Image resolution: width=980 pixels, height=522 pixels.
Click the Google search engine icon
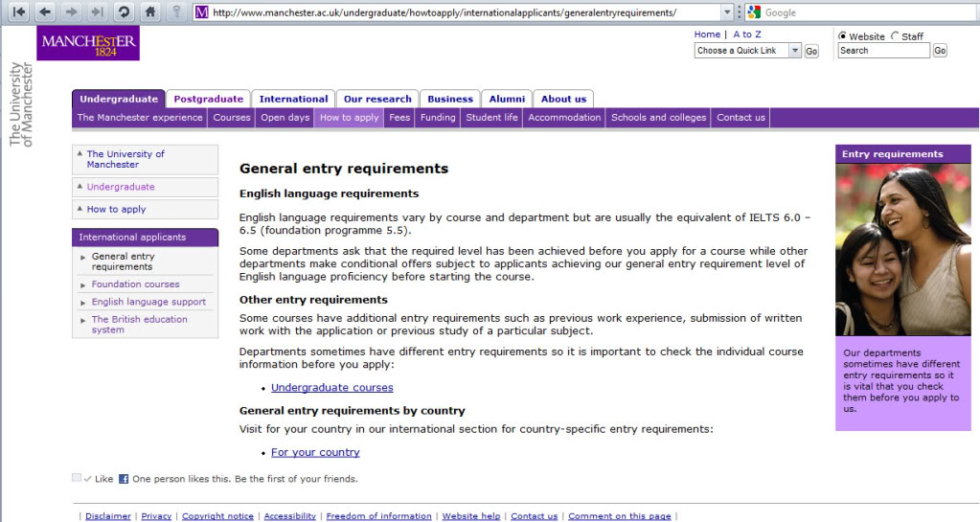(x=754, y=11)
